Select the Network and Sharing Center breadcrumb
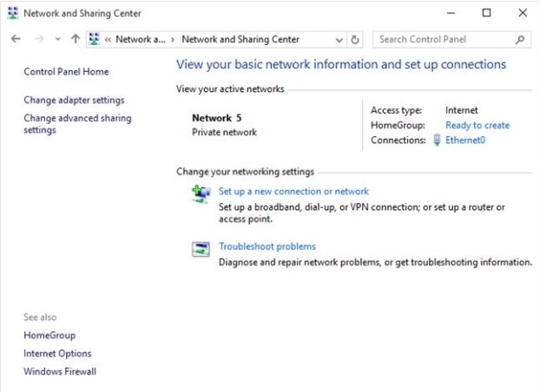 pos(240,39)
